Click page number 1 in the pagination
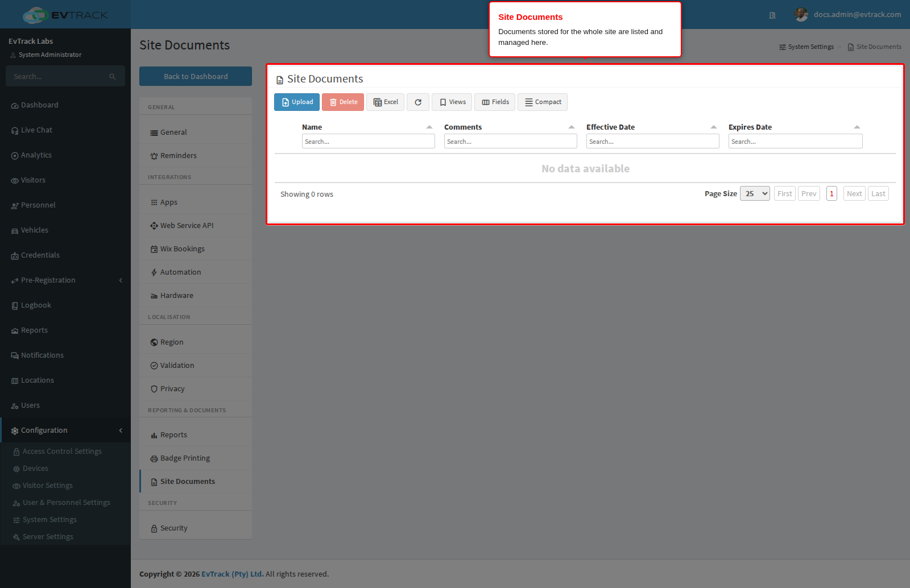This screenshot has width=910, height=588. point(832,194)
